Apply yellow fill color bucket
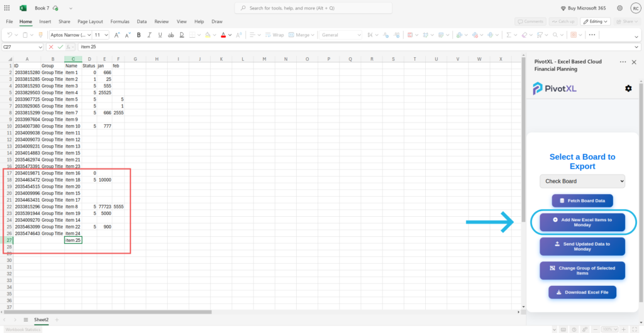The height and width of the screenshot is (333, 644). (208, 35)
